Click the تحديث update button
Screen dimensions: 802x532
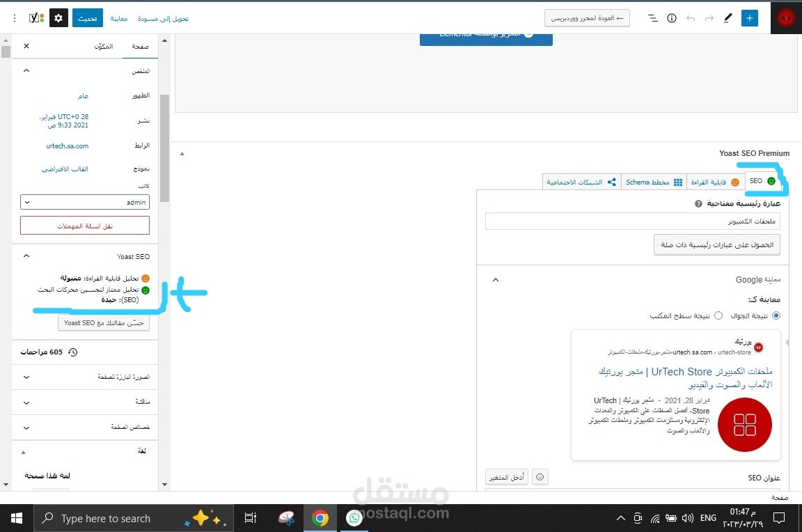coord(88,18)
